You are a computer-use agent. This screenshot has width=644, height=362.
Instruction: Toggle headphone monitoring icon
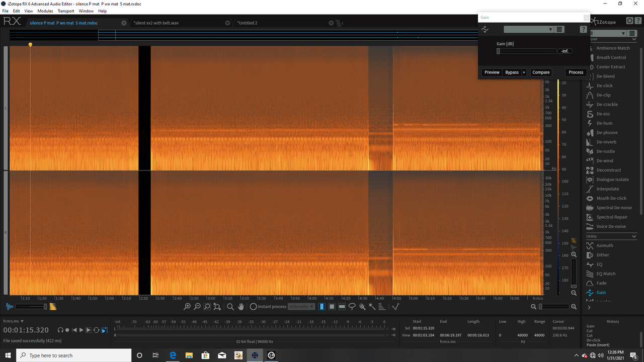60,330
